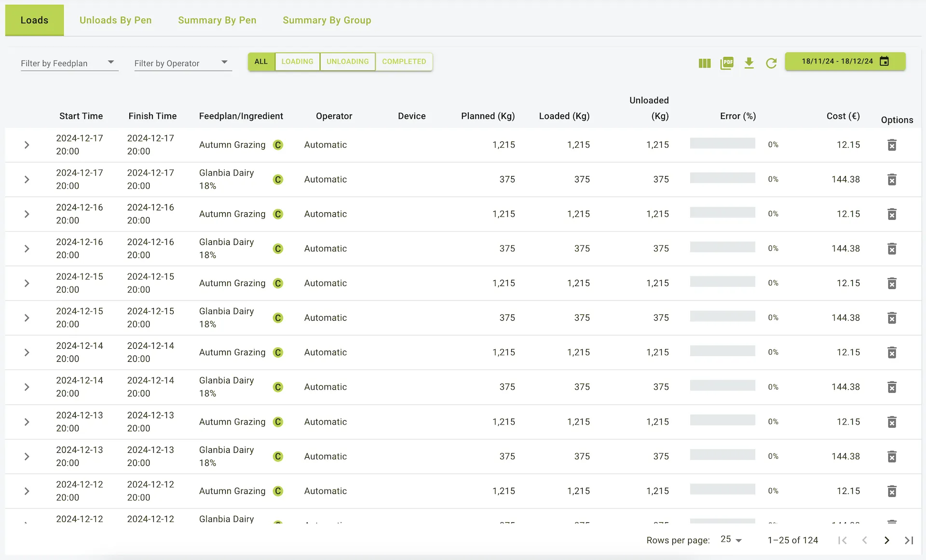Export table as PDF
Viewport: 926px width, 560px height.
tap(727, 63)
